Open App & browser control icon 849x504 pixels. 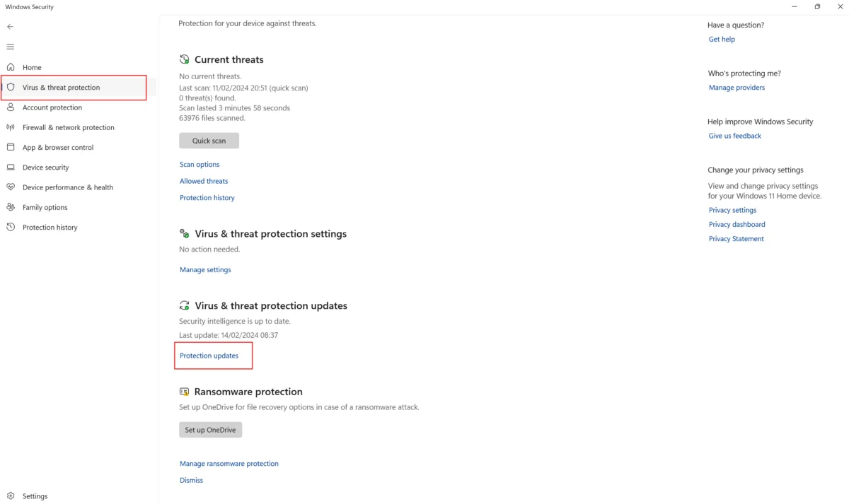11,147
